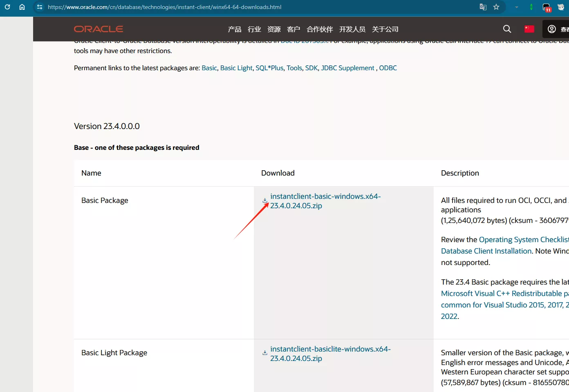Viewport: 569px width, 392px height.
Task: Open the 开发人员 menu
Action: [x=352, y=29]
